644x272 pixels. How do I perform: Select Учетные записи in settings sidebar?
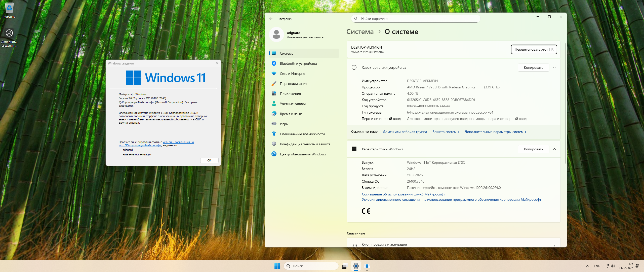point(293,104)
